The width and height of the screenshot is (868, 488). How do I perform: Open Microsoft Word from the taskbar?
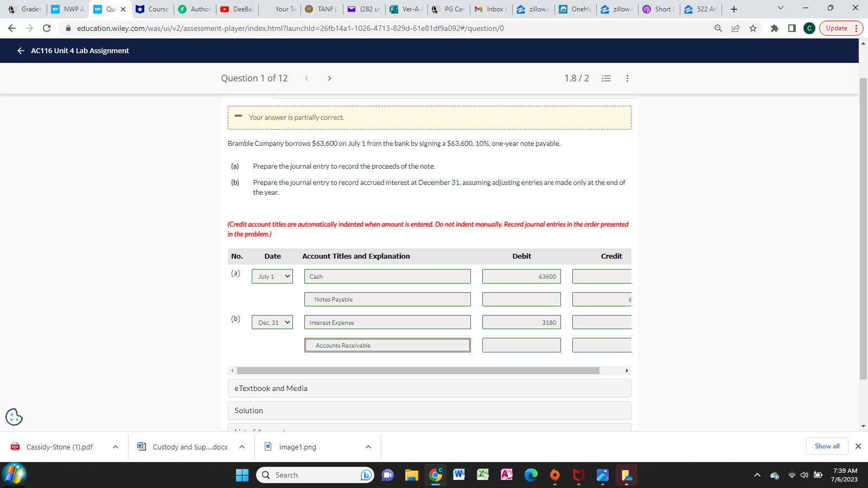point(458,475)
